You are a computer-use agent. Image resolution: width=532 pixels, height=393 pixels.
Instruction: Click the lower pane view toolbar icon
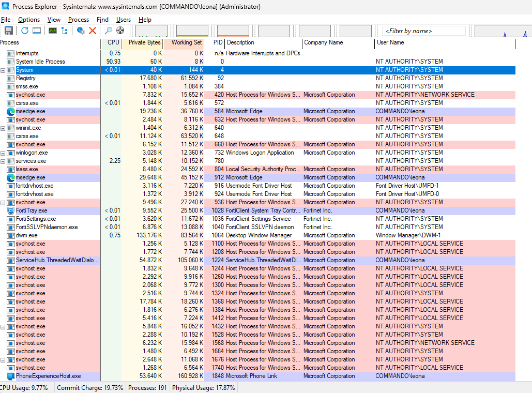coord(37,31)
